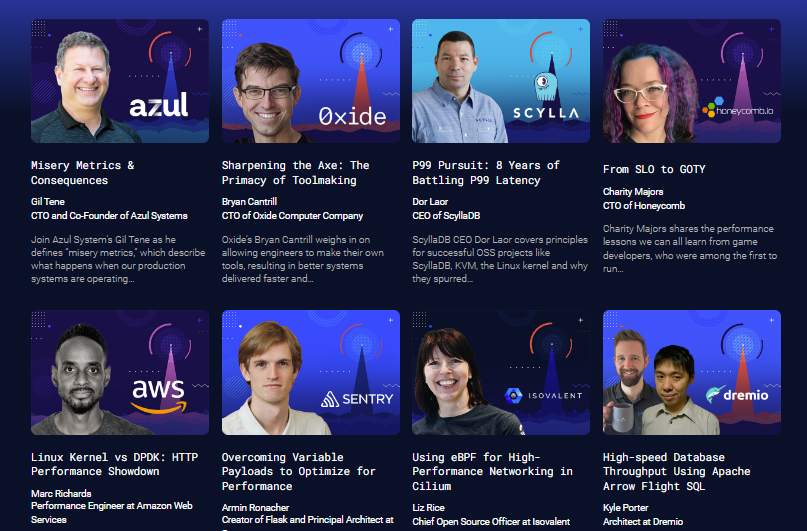Open 'Overcoming Variable Payloads to Optimize for Performance'
807x531 pixels.
tap(299, 471)
